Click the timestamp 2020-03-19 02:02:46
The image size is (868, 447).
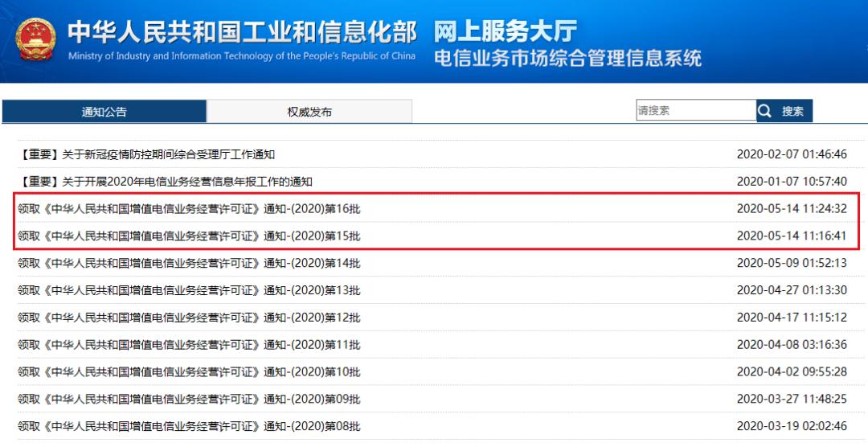coord(792,426)
